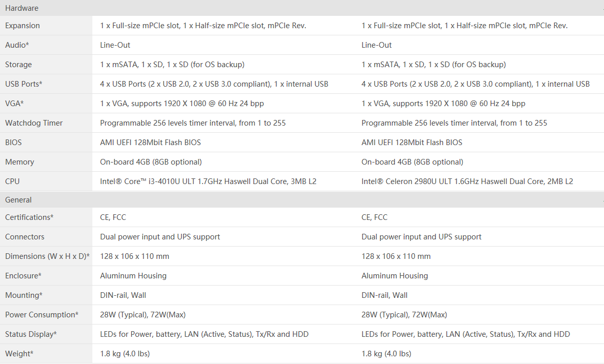
Task: Click the Audio* row label
Action: [17, 45]
